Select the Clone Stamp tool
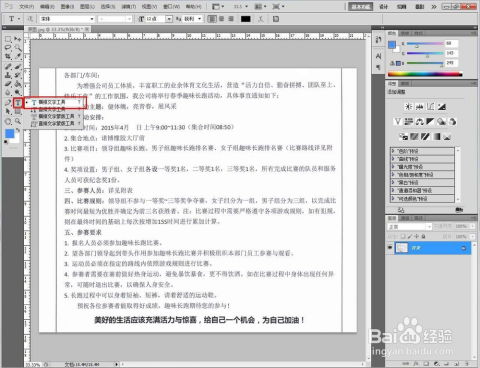 point(8,75)
